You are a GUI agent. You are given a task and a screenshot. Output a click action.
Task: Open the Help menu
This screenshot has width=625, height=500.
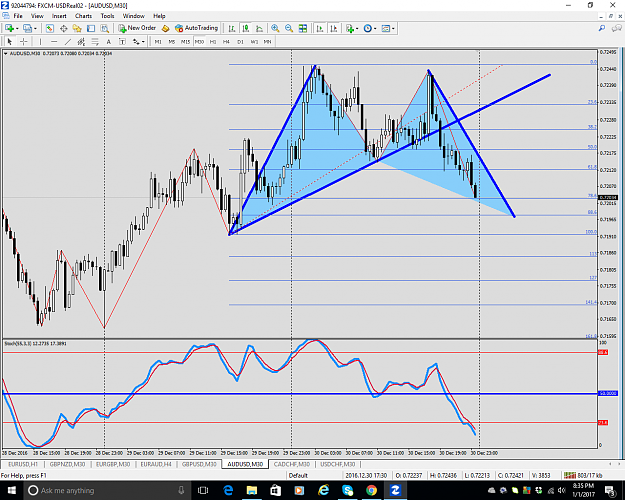[x=159, y=16]
